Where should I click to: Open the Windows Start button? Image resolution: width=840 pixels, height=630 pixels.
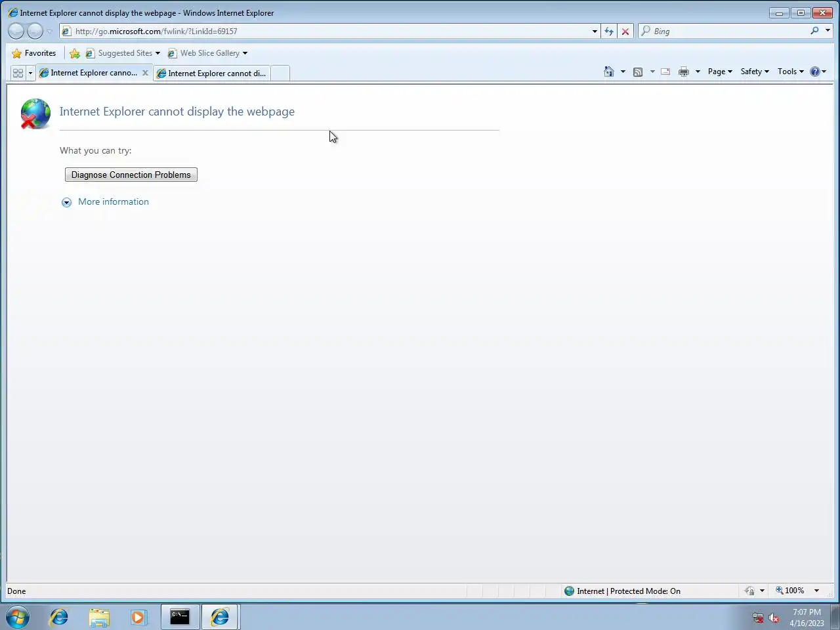click(x=18, y=617)
